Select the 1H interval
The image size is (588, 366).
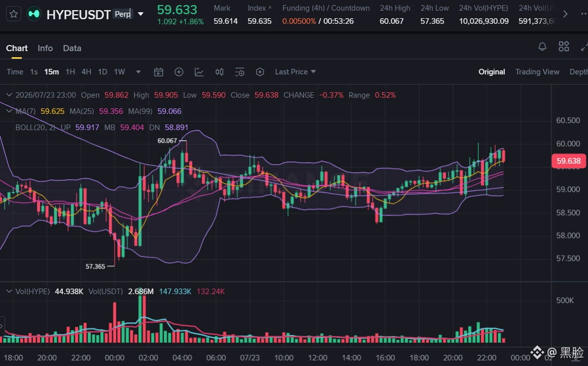pos(70,72)
